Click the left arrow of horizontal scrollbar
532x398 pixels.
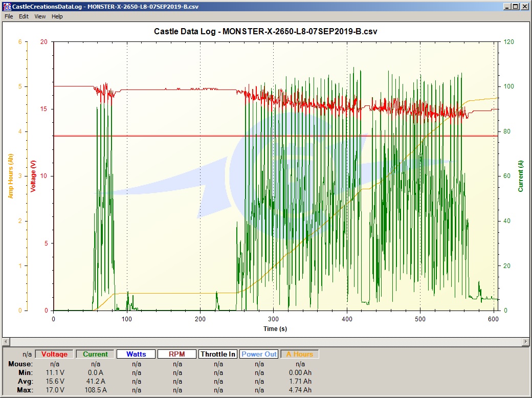(x=6, y=341)
